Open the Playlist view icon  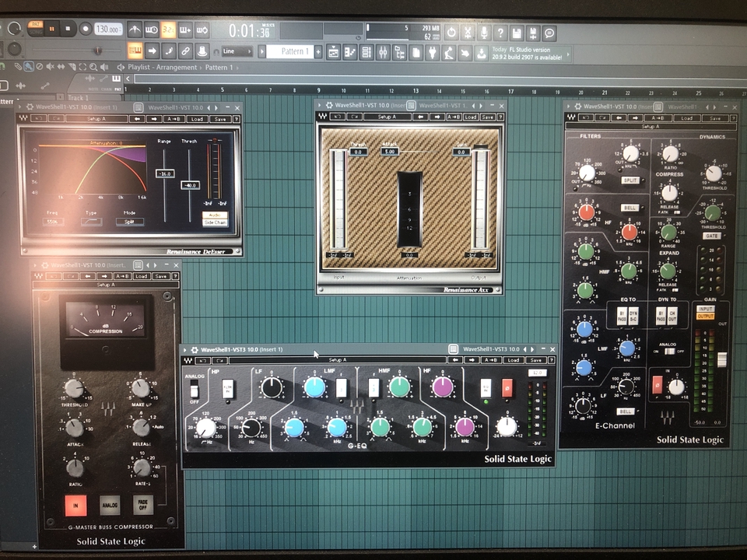click(x=334, y=51)
